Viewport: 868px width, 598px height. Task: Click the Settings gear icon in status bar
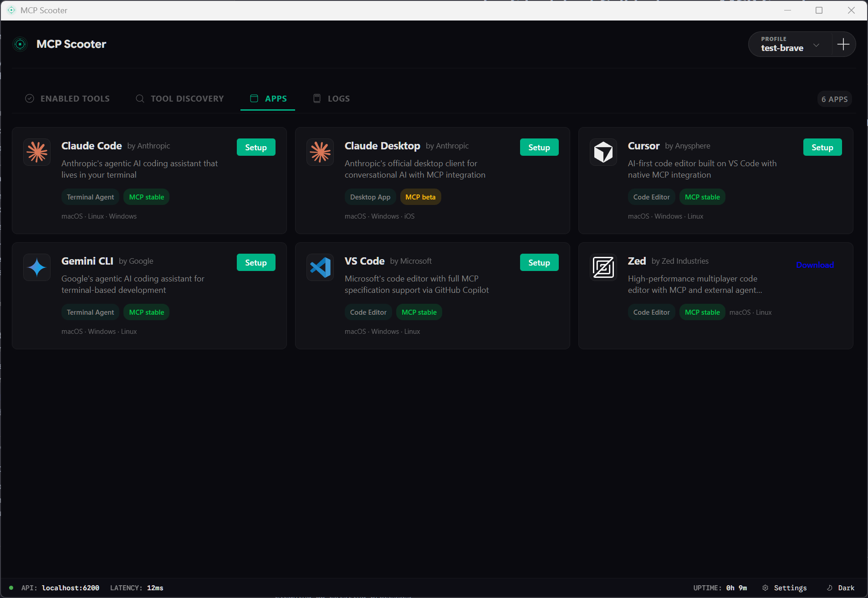(765, 588)
